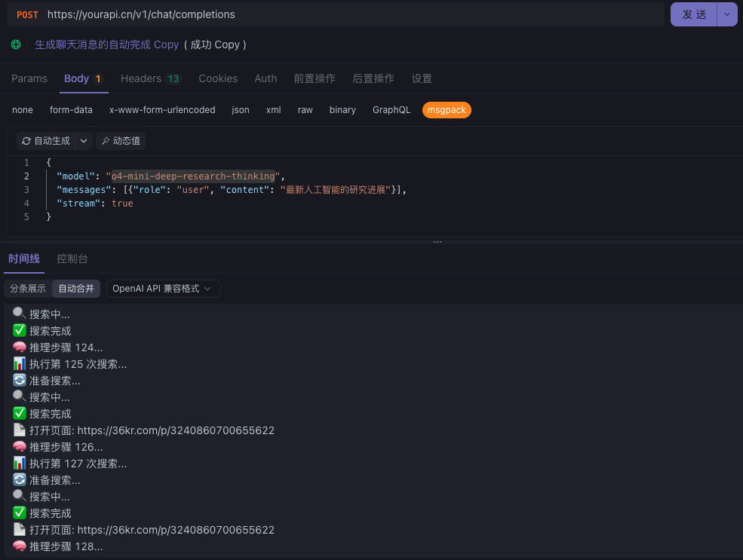
Task: Expand the 自动生成 dropdown chevron
Action: 84,141
